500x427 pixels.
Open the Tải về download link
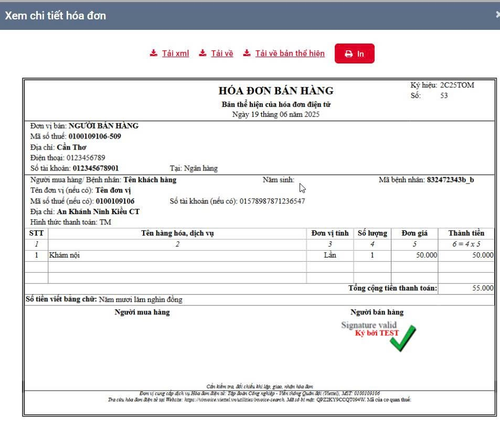click(222, 53)
